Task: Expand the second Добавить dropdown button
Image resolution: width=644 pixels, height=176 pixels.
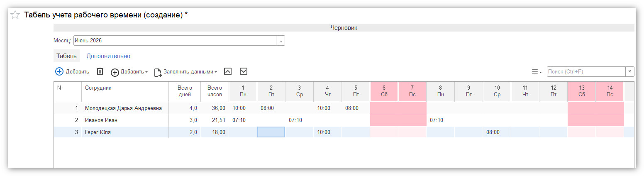Action: point(129,72)
